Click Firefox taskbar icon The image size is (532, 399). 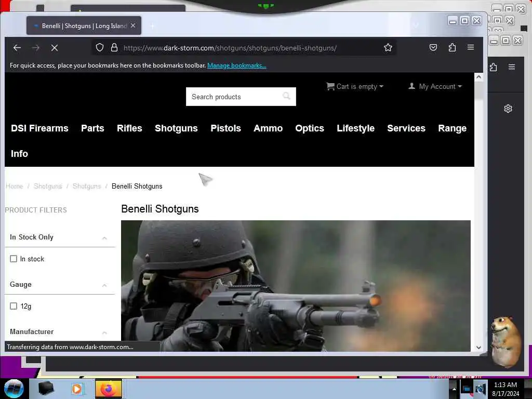108,389
